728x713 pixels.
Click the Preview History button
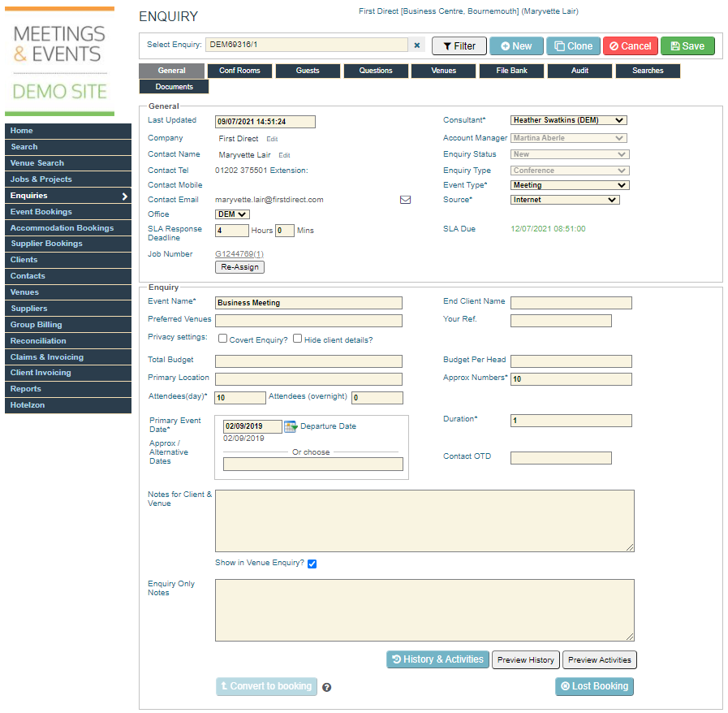pos(526,660)
